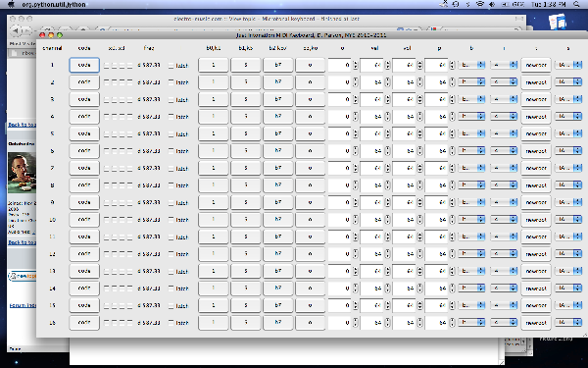Image resolution: width=588 pixels, height=368 pixels.
Task: Click the freq column header
Action: pos(149,48)
